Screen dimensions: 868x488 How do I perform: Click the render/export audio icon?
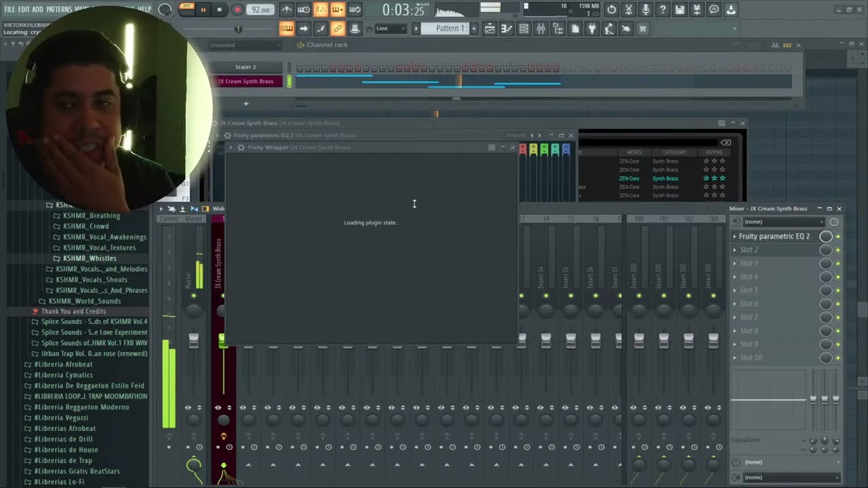(x=696, y=9)
